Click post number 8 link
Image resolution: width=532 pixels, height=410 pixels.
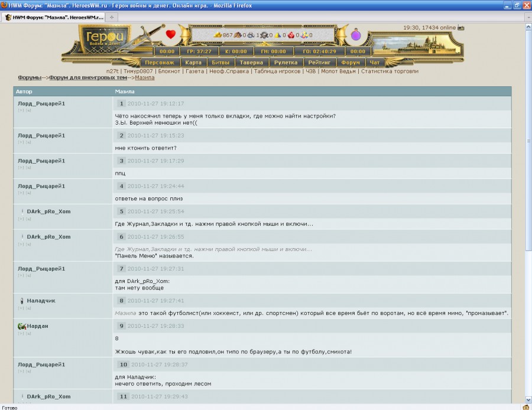pos(121,301)
